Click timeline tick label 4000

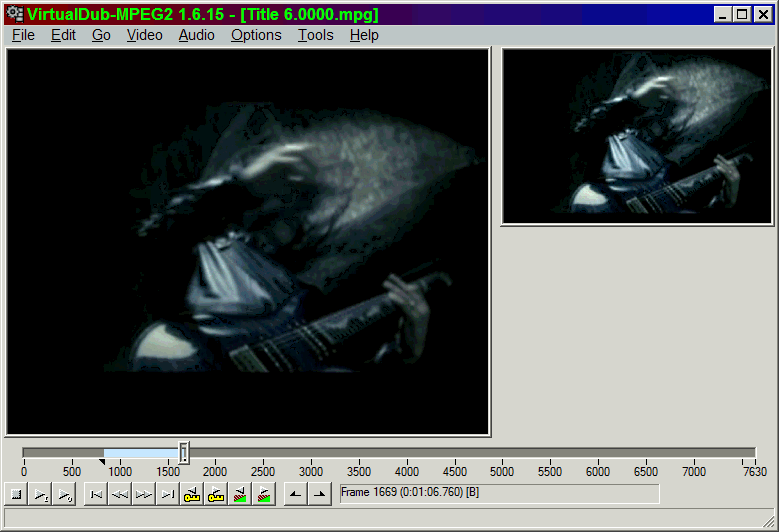pos(406,471)
